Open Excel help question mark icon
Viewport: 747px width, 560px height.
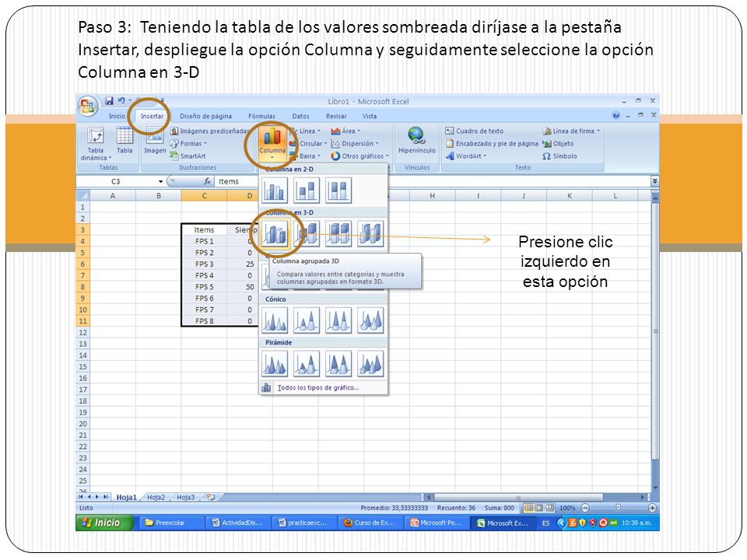616,115
